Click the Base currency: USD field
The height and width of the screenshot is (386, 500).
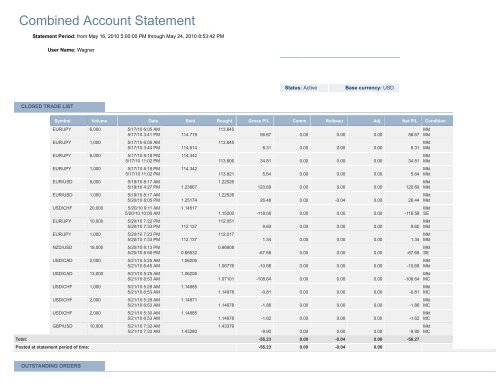point(364,88)
